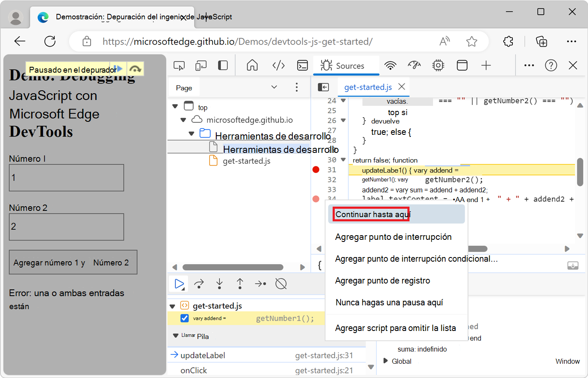Screen dimensions: 588x378
Task: Toggle device emulation icon
Action: tap(201, 66)
